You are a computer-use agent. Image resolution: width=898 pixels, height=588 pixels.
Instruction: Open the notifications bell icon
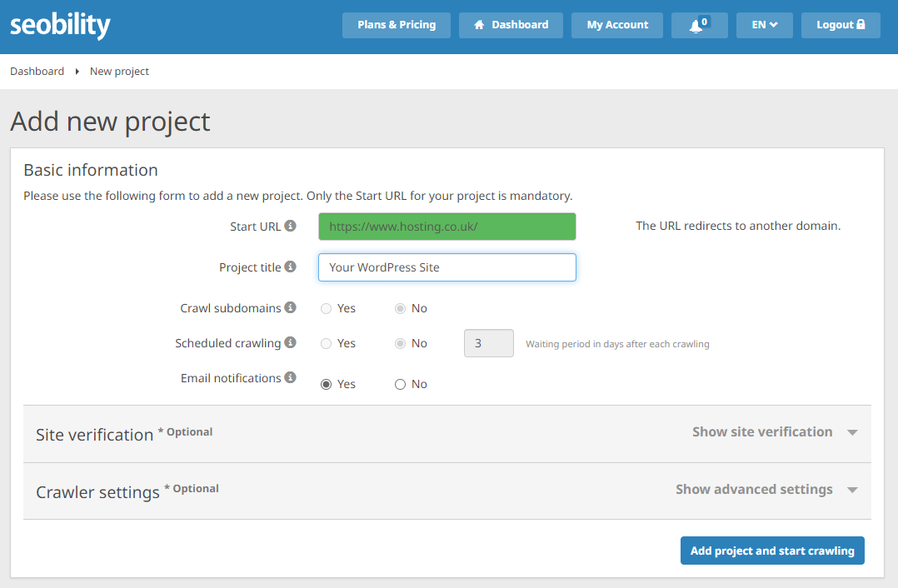tap(699, 25)
